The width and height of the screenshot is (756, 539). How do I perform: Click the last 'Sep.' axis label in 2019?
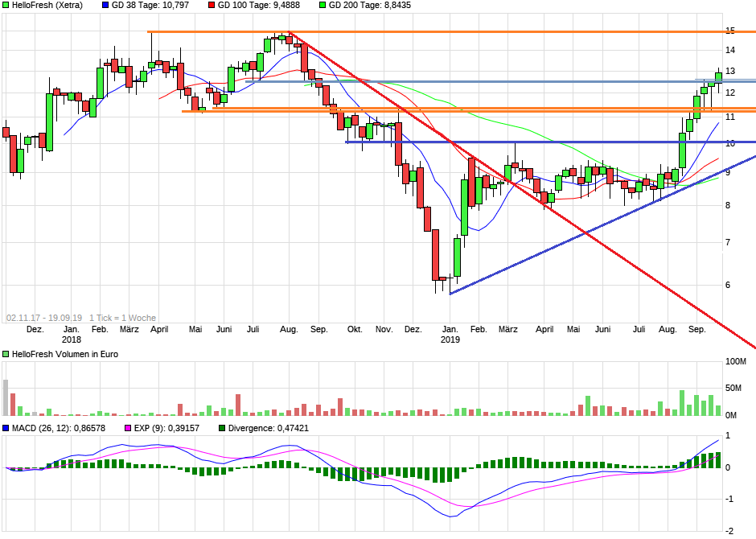click(697, 330)
